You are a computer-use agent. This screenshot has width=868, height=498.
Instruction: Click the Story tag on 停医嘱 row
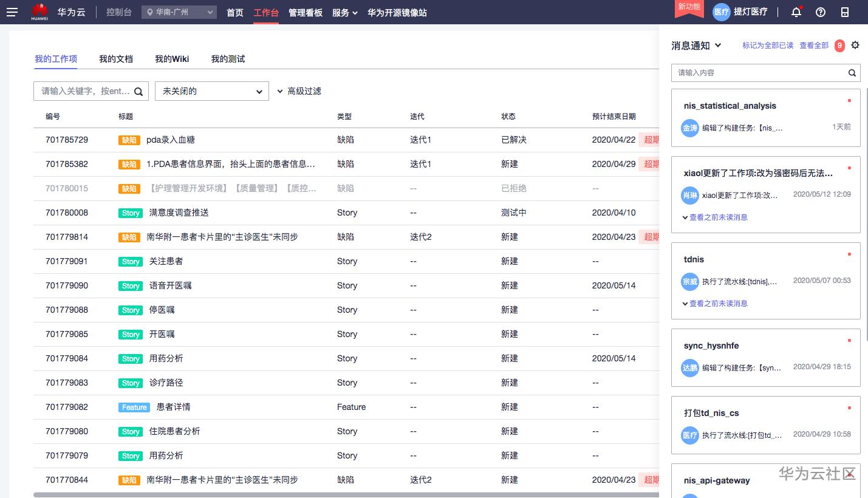[131, 310]
